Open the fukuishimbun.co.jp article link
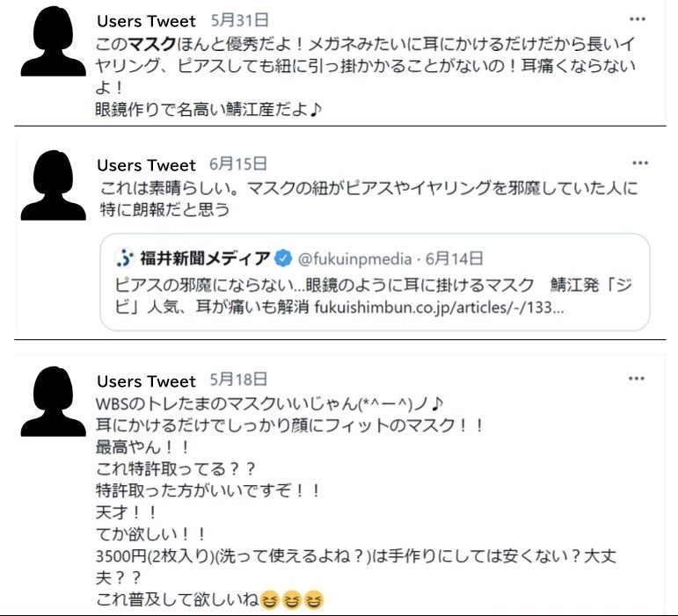The width and height of the screenshot is (678, 616). (x=436, y=308)
